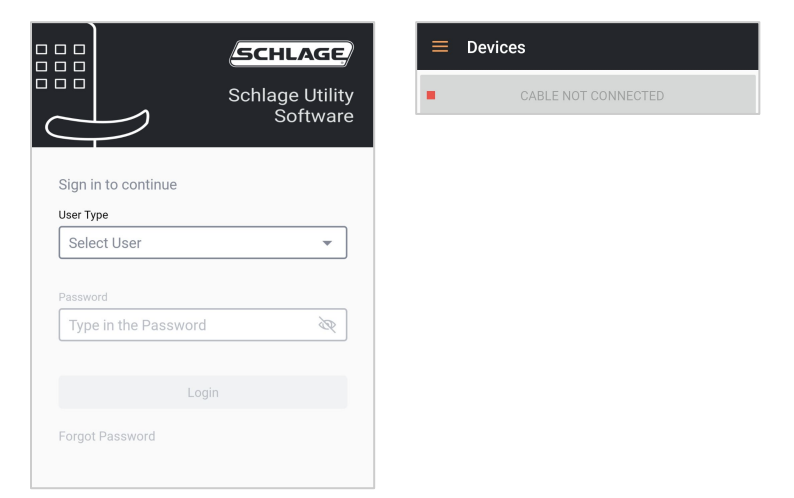Image resolution: width=794 pixels, height=498 pixels.
Task: Click the Sign in to continue heading
Action: 118,185
